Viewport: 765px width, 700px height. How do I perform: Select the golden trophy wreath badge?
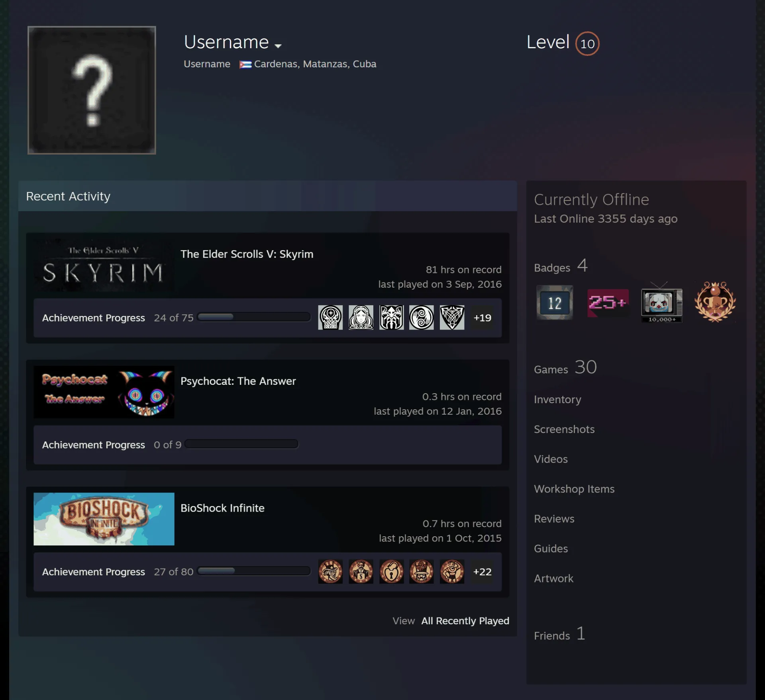pyautogui.click(x=715, y=302)
